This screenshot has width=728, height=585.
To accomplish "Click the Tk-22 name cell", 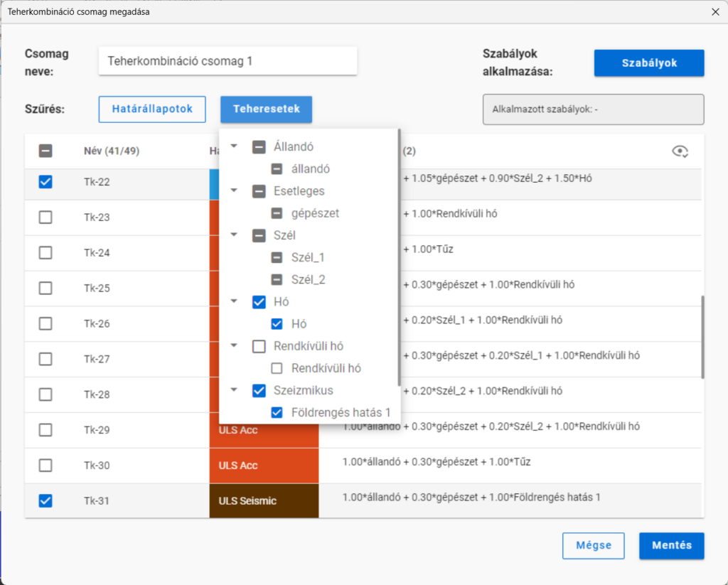I will [97, 182].
